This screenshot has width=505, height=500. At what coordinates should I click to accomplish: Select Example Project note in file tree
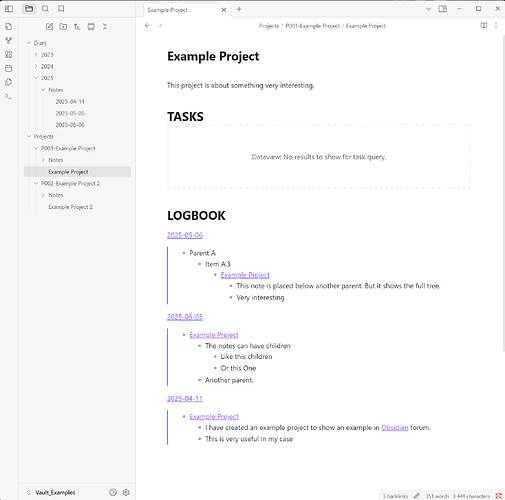tap(77, 172)
